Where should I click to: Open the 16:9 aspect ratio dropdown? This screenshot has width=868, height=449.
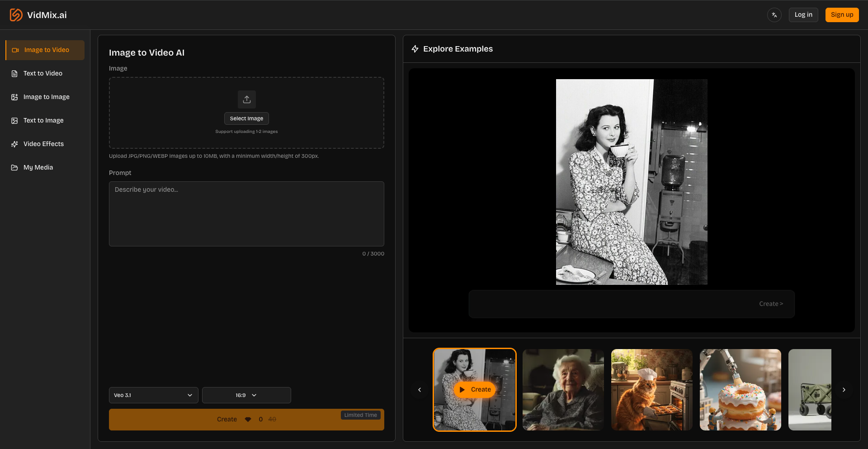(x=246, y=395)
